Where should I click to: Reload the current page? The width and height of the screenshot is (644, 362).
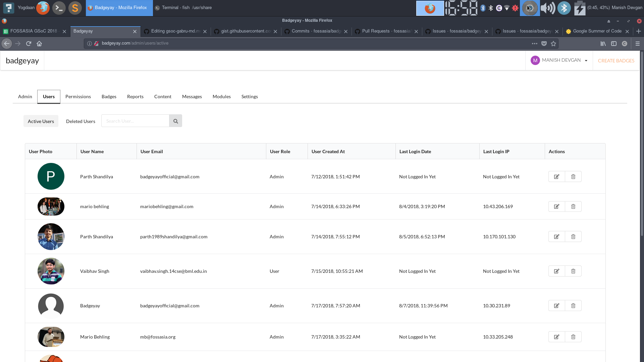[29, 44]
